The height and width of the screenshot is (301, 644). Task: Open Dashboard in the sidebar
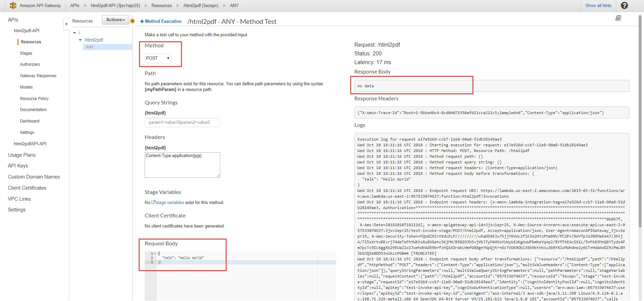[x=30, y=121]
